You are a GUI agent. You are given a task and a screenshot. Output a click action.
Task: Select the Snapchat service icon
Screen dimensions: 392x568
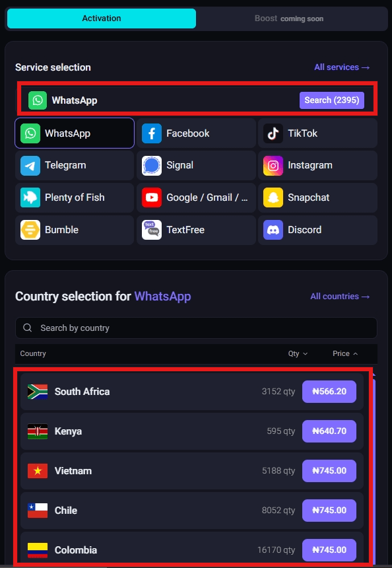click(273, 197)
